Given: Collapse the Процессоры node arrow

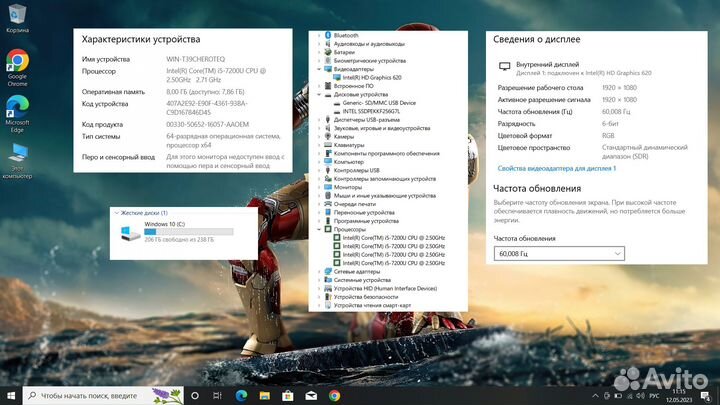Looking at the screenshot, I should click(x=319, y=229).
